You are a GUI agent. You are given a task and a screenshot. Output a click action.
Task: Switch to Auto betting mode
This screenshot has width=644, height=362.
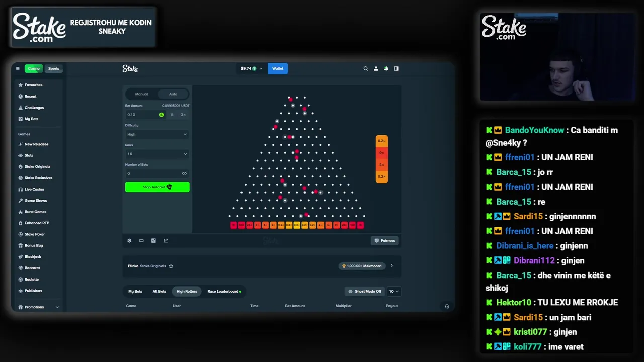coord(173,94)
